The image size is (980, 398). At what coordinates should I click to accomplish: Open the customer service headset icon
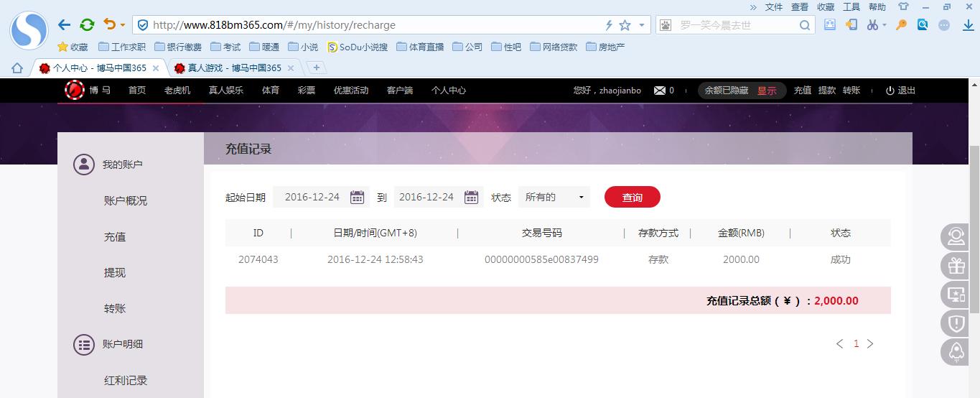[x=956, y=237]
